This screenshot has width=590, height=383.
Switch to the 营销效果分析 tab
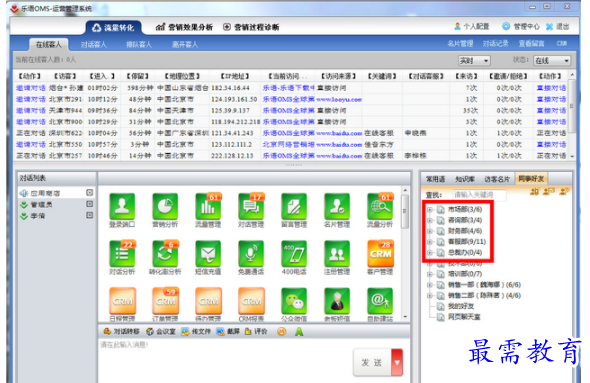pos(184,27)
